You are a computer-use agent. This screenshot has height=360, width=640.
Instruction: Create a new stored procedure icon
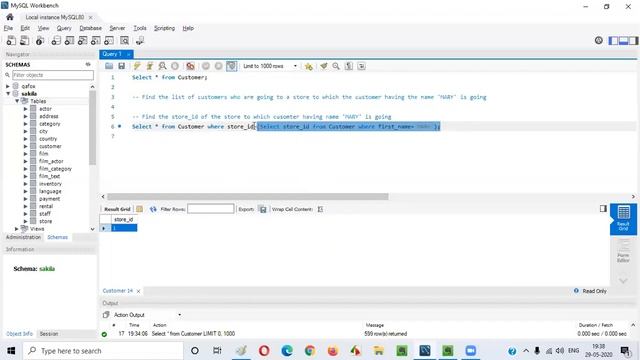click(96, 41)
